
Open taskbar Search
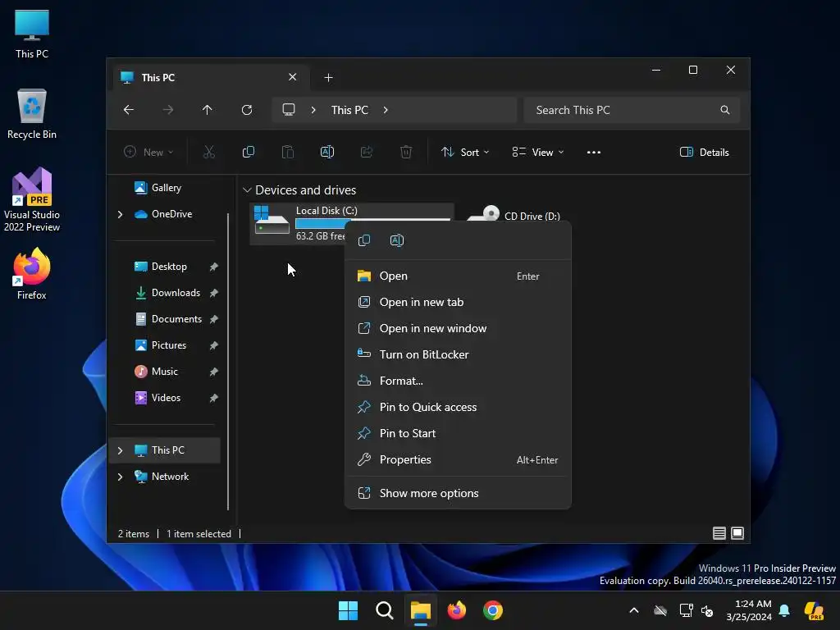coord(384,610)
